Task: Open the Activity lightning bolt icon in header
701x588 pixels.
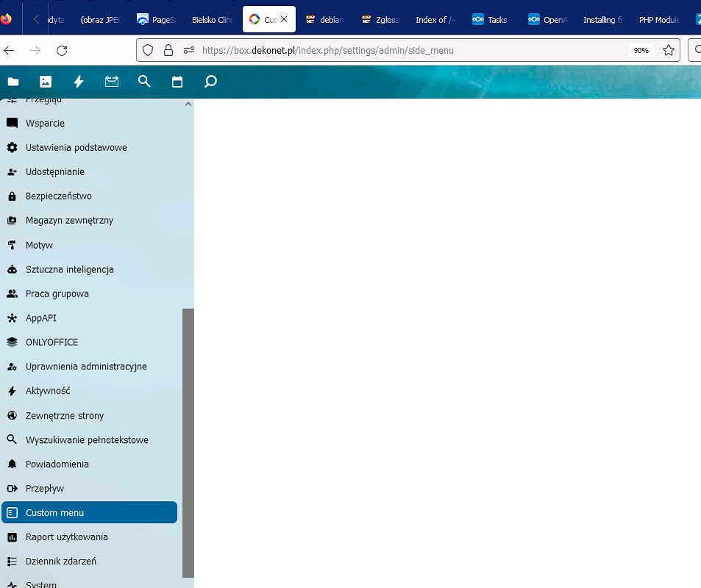Action: pos(79,82)
